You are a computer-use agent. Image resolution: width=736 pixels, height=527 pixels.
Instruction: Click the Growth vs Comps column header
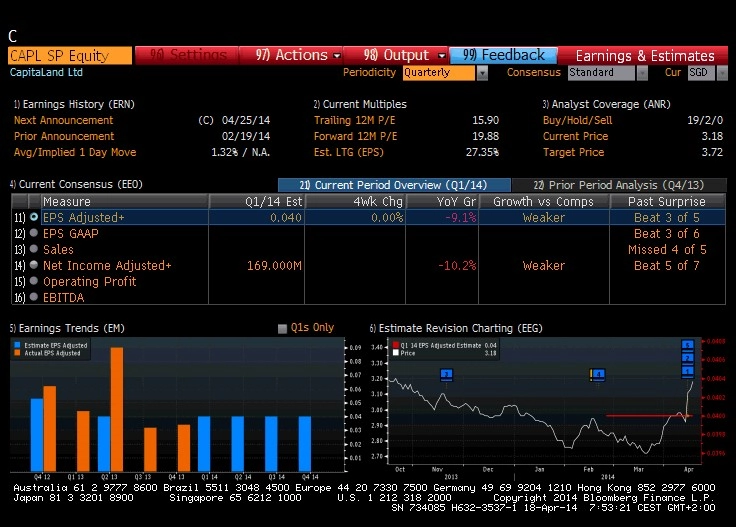tap(544, 201)
